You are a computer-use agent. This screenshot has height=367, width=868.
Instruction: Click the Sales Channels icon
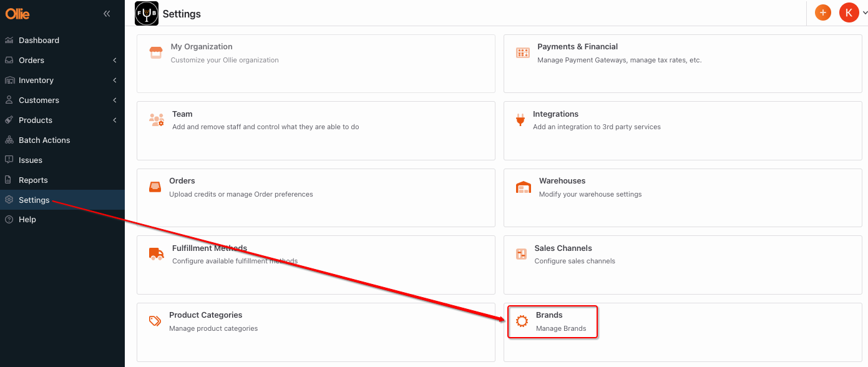[521, 254]
